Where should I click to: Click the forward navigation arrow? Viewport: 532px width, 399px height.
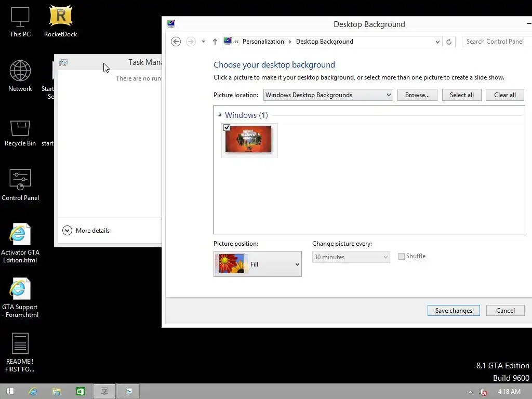(191, 42)
